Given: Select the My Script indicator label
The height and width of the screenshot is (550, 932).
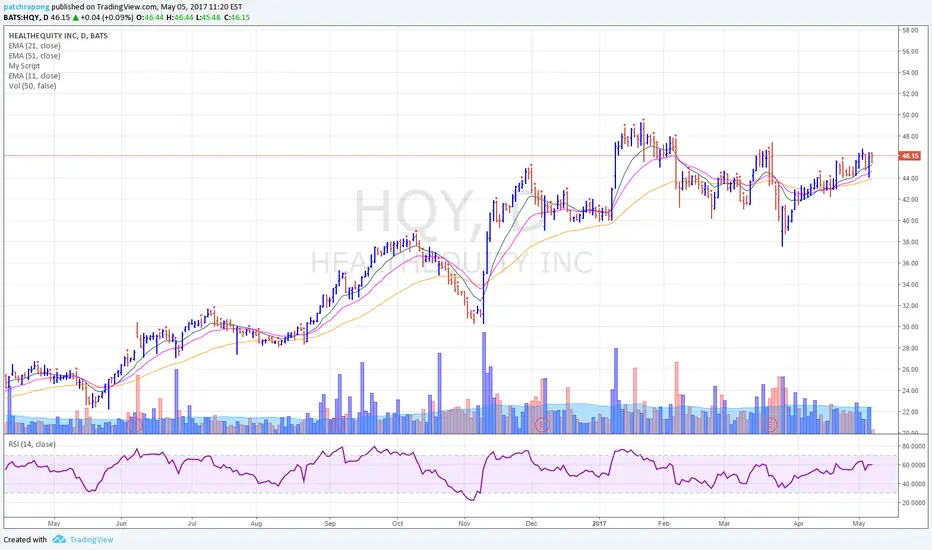Looking at the screenshot, I should point(24,66).
